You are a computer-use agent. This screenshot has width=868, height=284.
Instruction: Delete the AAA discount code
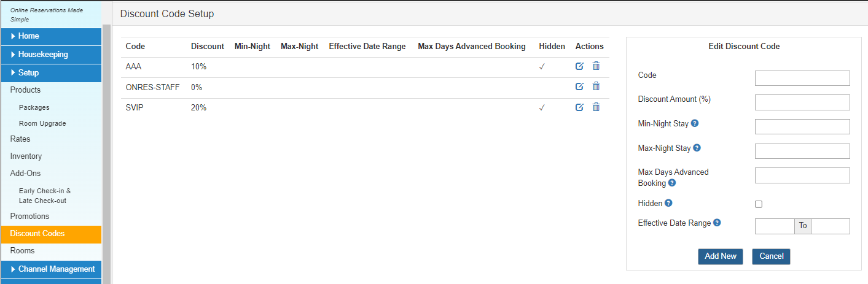(596, 66)
